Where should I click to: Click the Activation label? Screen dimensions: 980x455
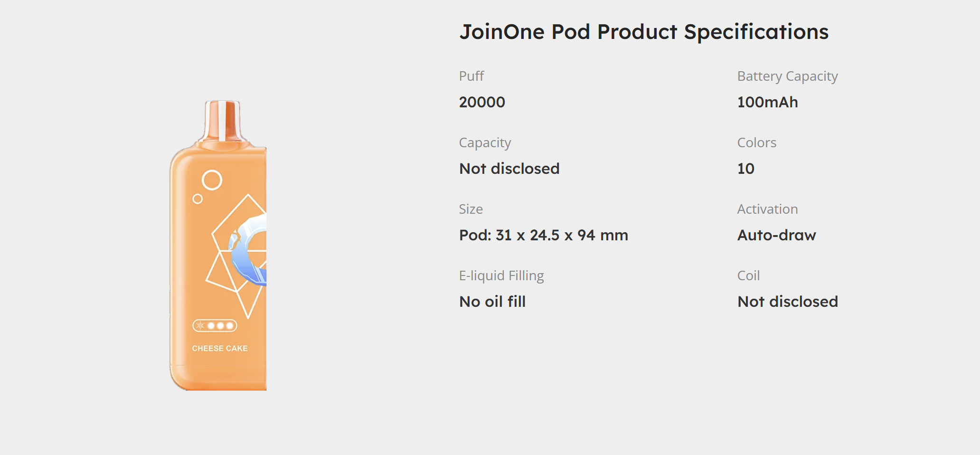click(x=767, y=209)
